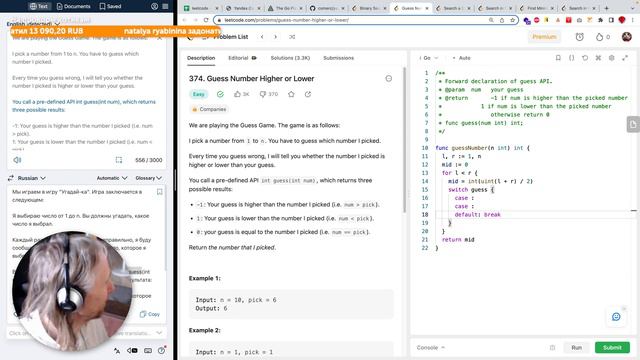The image size is (640, 360).
Task: Place cursor on code line 18 default: break
Action: [x=477, y=215]
